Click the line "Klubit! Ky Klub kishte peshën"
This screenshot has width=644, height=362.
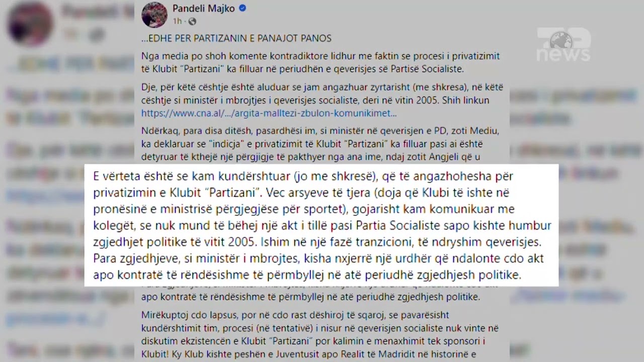(308, 354)
